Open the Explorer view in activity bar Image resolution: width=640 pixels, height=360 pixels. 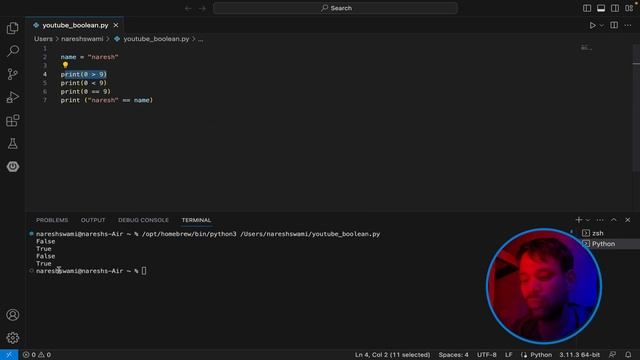click(13, 28)
